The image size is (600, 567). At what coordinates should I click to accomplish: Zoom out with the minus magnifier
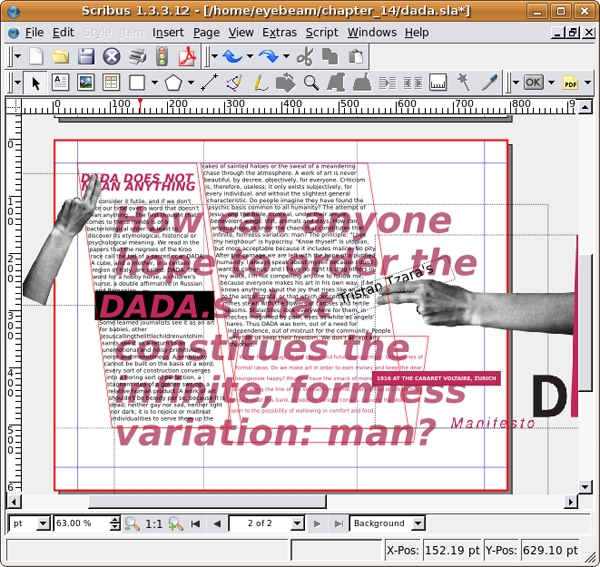pos(132,523)
